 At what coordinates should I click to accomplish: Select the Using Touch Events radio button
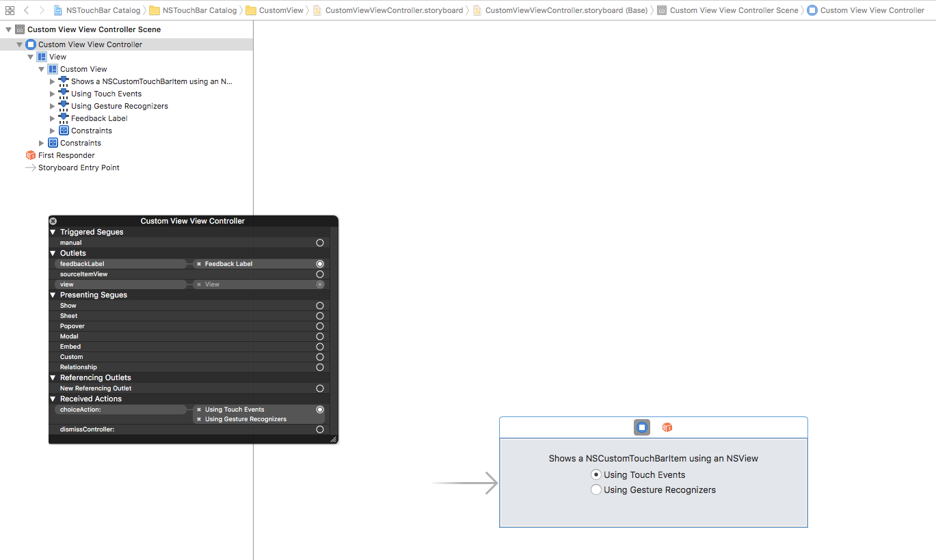pos(596,475)
